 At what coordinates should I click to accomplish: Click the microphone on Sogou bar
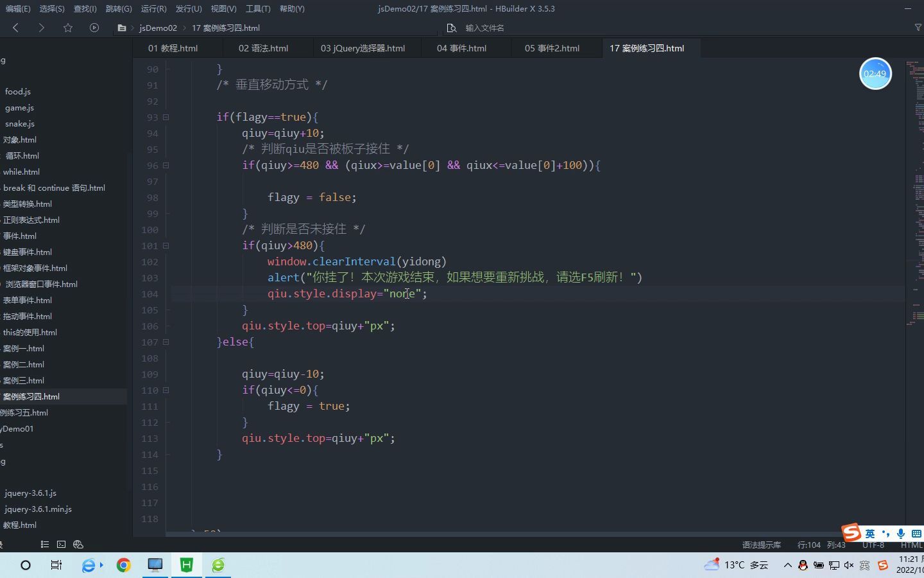tap(901, 534)
